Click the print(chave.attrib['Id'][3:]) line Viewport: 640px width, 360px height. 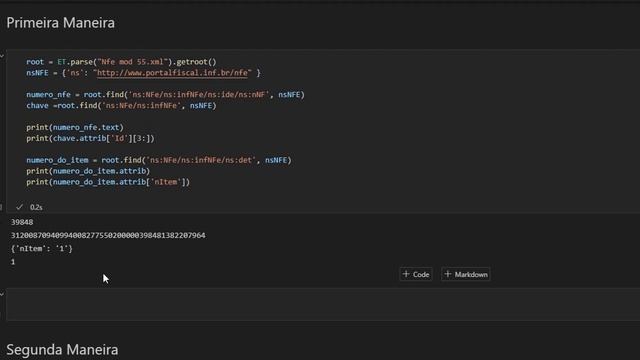click(90, 138)
